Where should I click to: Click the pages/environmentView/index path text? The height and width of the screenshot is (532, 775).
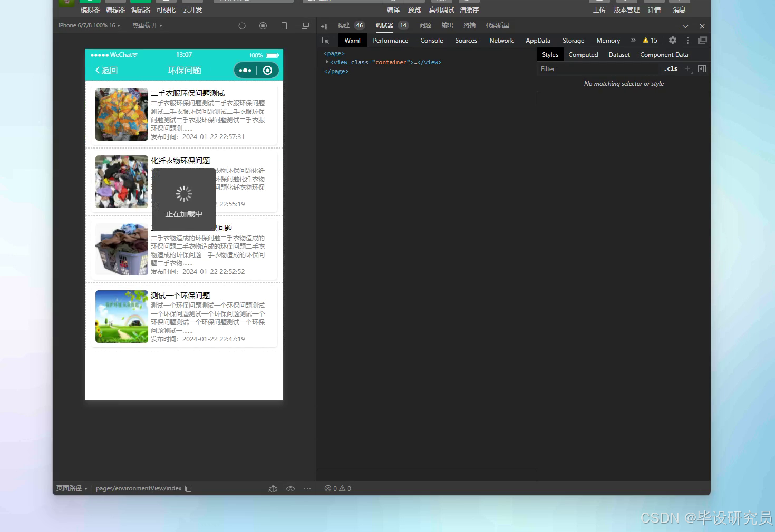139,488
